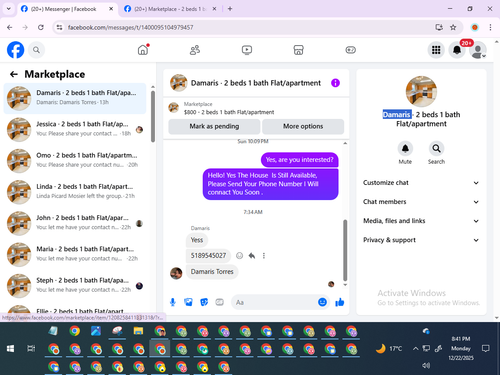Open Facebook home logo

pos(16,50)
